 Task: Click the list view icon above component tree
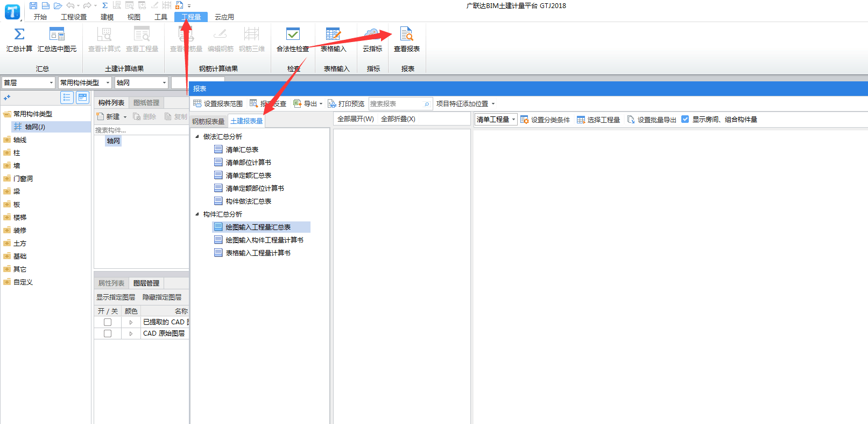[x=67, y=98]
